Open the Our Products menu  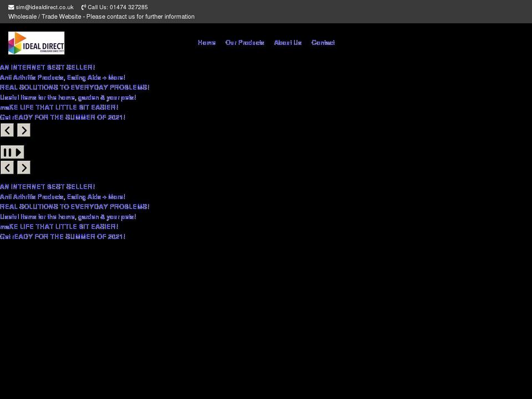[x=245, y=43]
